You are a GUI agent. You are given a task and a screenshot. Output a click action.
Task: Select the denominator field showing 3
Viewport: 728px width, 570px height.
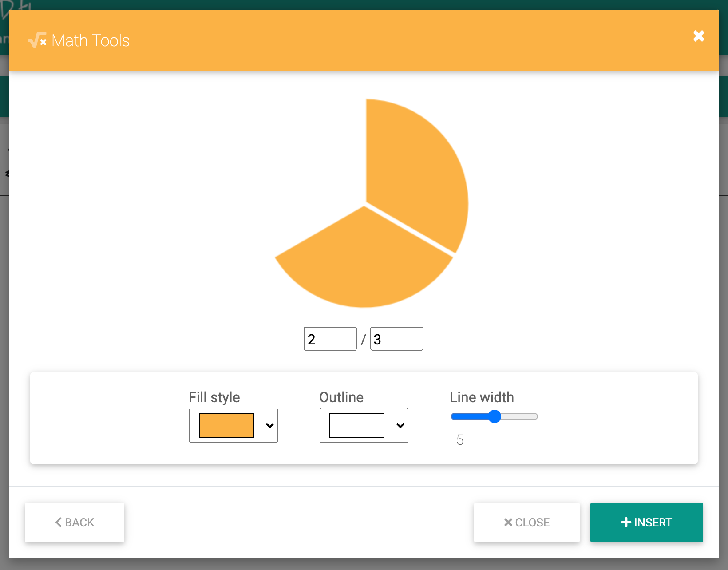(x=396, y=338)
